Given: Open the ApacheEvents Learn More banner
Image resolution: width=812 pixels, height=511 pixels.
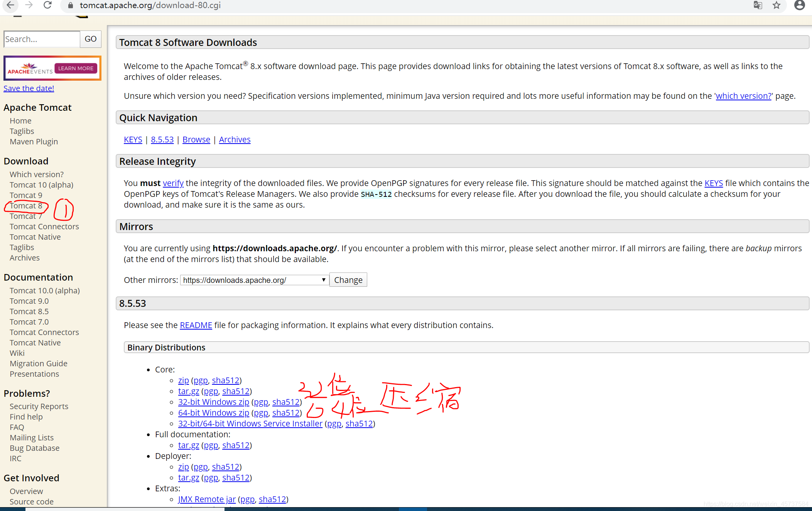Looking at the screenshot, I should [x=52, y=68].
